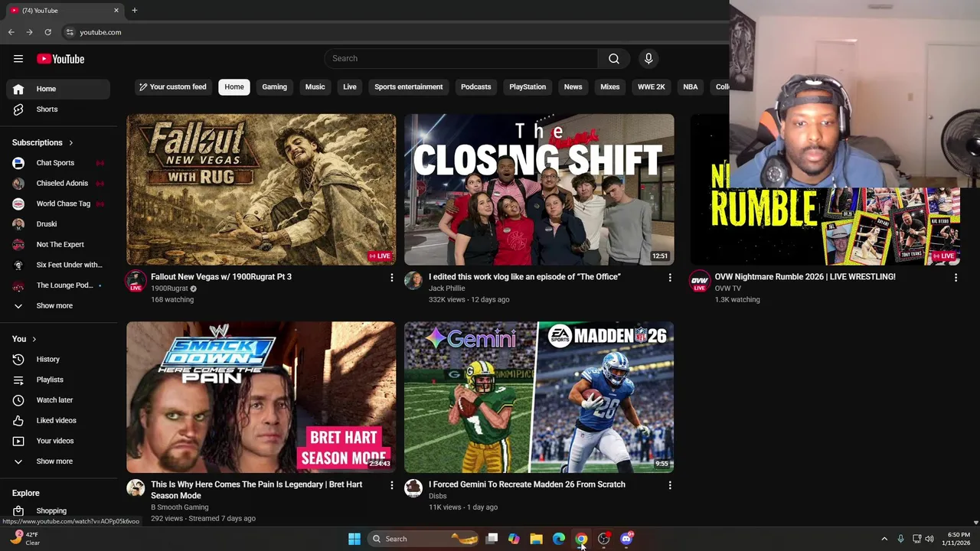Screen dimensions: 980x551
Task: Select the Gaming filter chip
Action: point(274,86)
